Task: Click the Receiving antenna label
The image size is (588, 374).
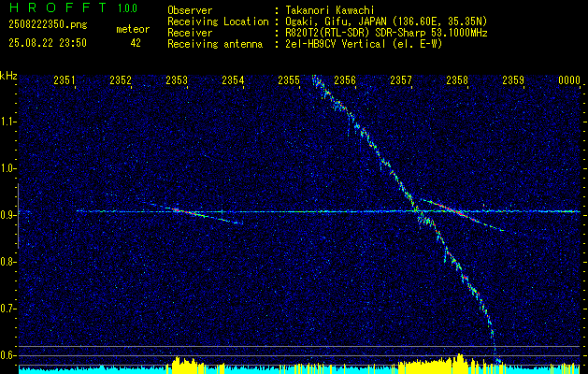Action: click(215, 45)
